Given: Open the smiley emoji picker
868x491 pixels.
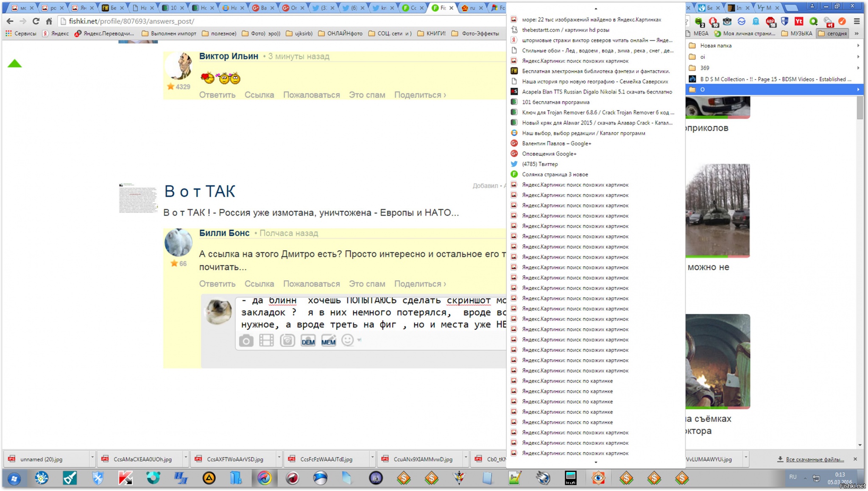Looking at the screenshot, I should point(348,340).
